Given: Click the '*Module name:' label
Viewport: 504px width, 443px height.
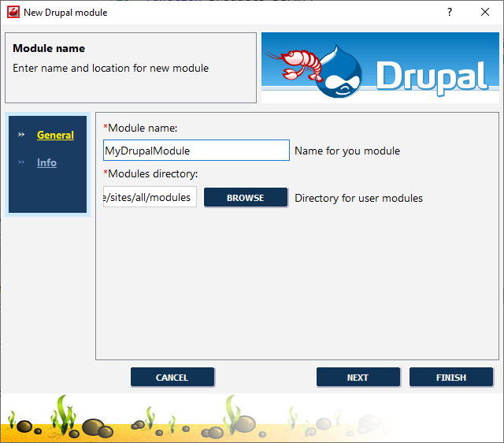Looking at the screenshot, I should pyautogui.click(x=140, y=128).
